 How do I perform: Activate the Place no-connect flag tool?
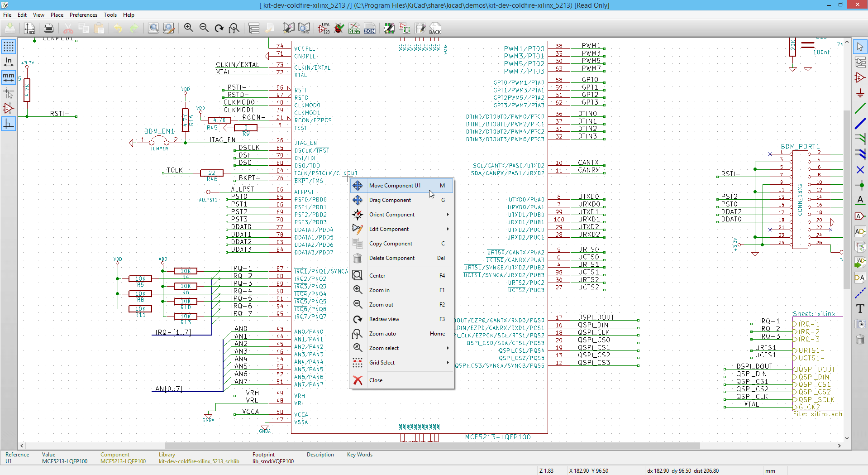tap(860, 170)
